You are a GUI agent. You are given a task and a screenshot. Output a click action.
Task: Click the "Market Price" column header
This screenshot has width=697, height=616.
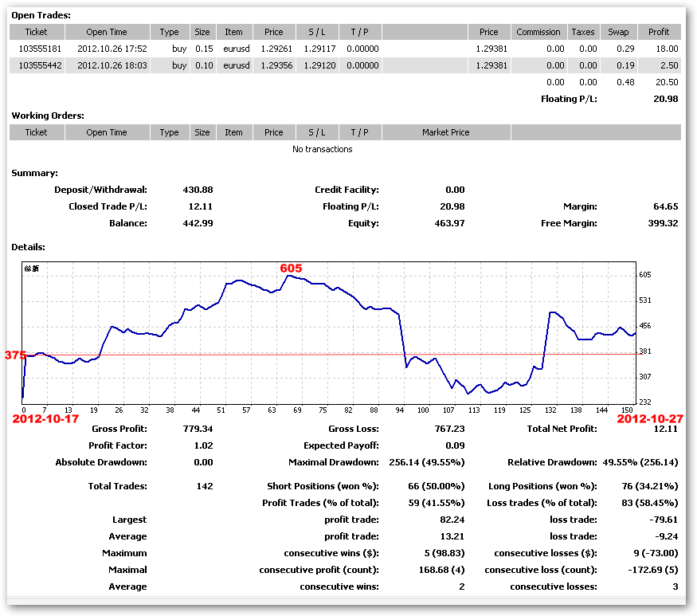446,132
